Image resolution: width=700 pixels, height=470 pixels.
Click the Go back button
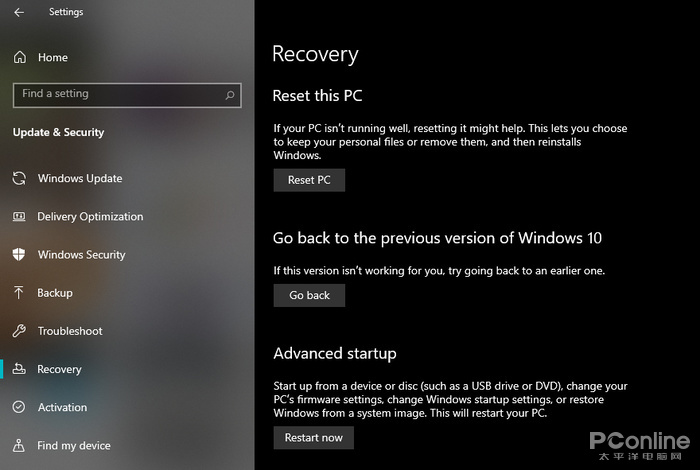(309, 295)
